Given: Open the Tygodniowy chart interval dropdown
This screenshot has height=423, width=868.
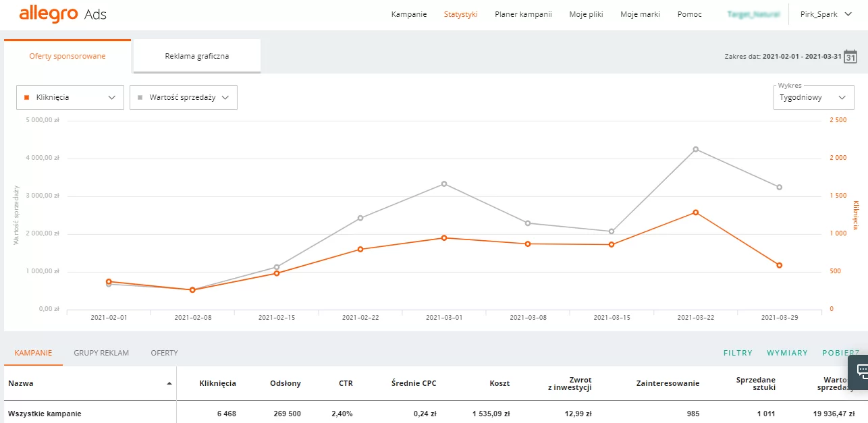Looking at the screenshot, I should click(813, 97).
